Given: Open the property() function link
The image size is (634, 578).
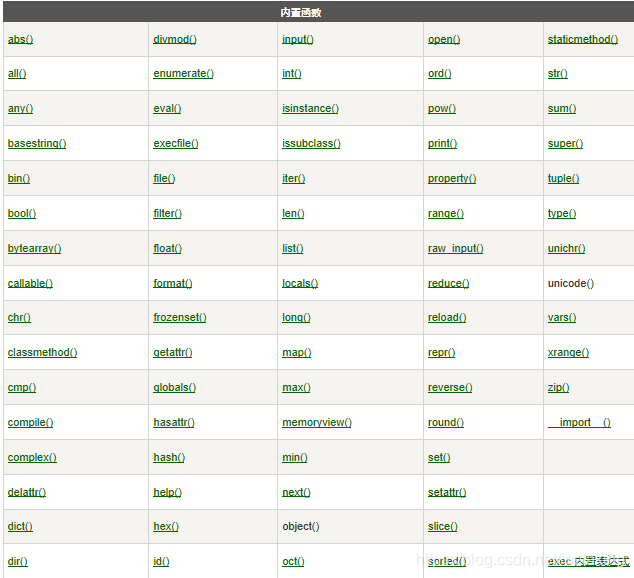Looking at the screenshot, I should pyautogui.click(x=452, y=178).
